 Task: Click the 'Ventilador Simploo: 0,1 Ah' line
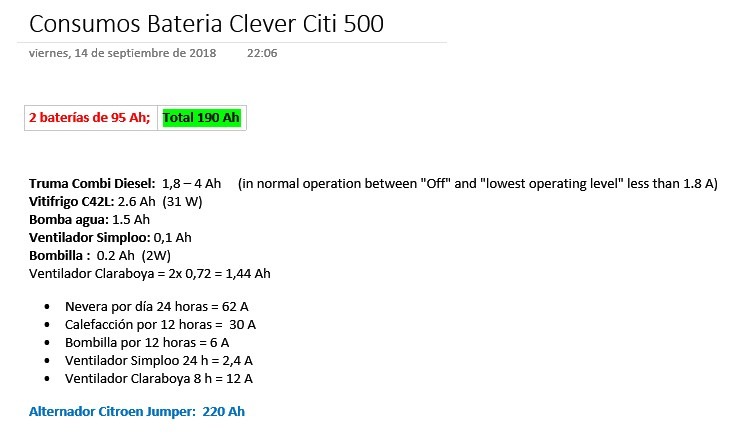[x=110, y=237]
